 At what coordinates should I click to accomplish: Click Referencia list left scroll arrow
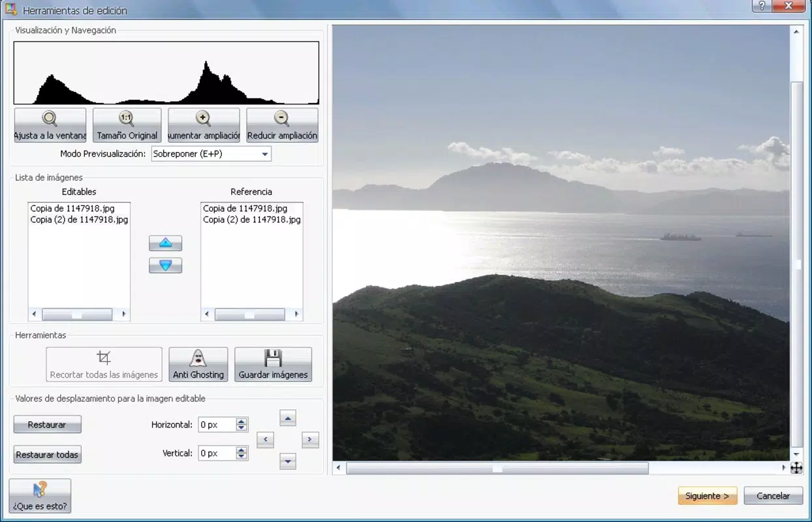[x=207, y=315]
